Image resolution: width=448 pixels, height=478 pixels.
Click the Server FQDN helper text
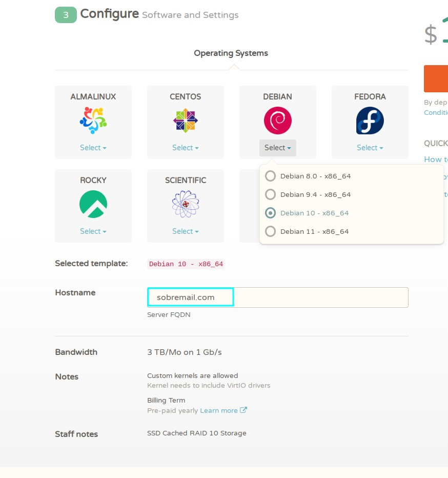tap(169, 314)
